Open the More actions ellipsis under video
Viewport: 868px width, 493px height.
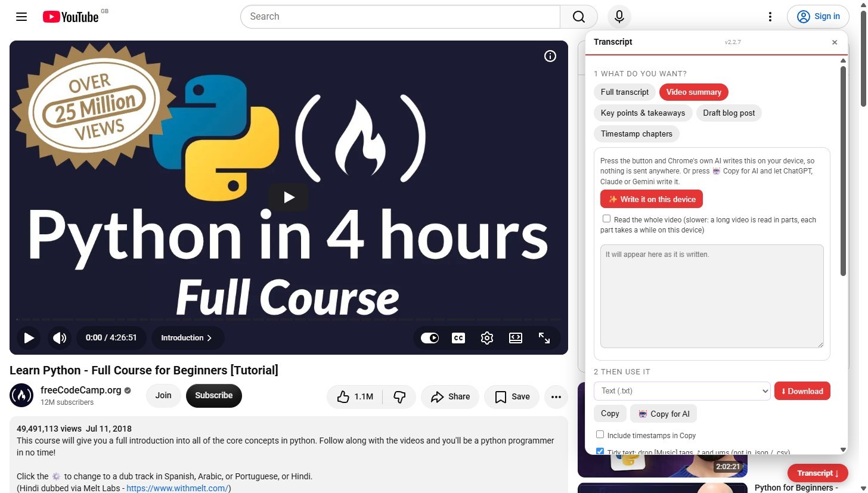tap(556, 396)
